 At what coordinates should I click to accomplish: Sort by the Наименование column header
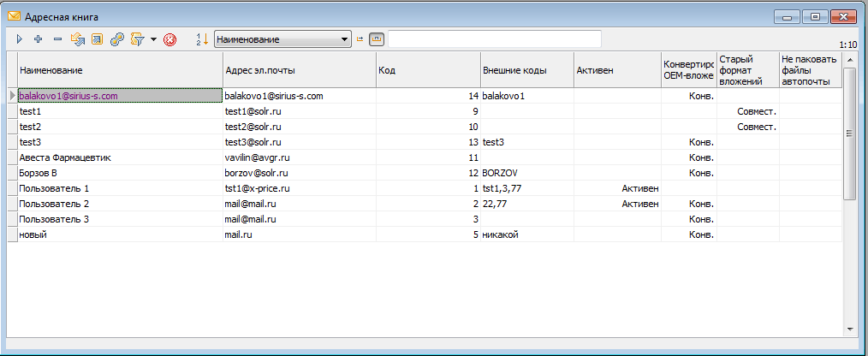tap(120, 70)
